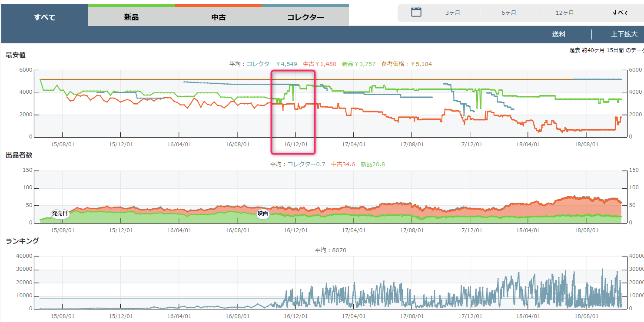This screenshot has width=644, height=322.
Task: Toggle 新品 ¥3,757 price legend
Action: click(x=359, y=64)
